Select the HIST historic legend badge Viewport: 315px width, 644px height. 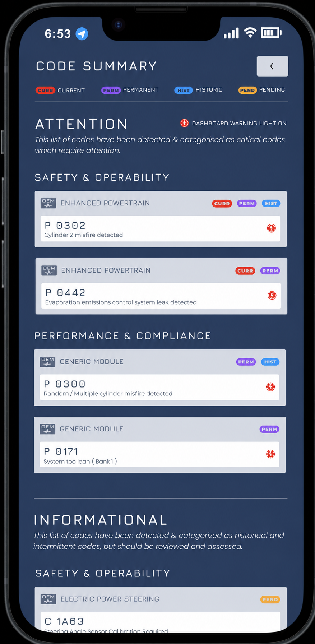(x=184, y=90)
